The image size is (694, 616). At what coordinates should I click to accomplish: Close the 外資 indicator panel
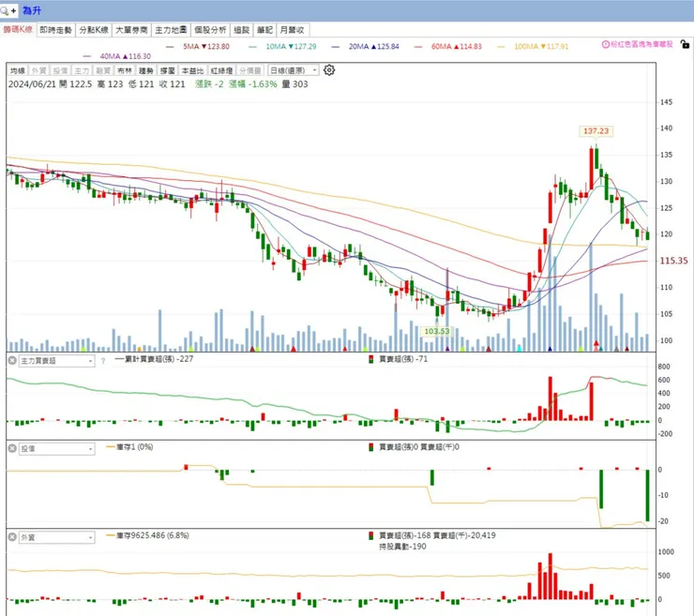tap(12, 537)
